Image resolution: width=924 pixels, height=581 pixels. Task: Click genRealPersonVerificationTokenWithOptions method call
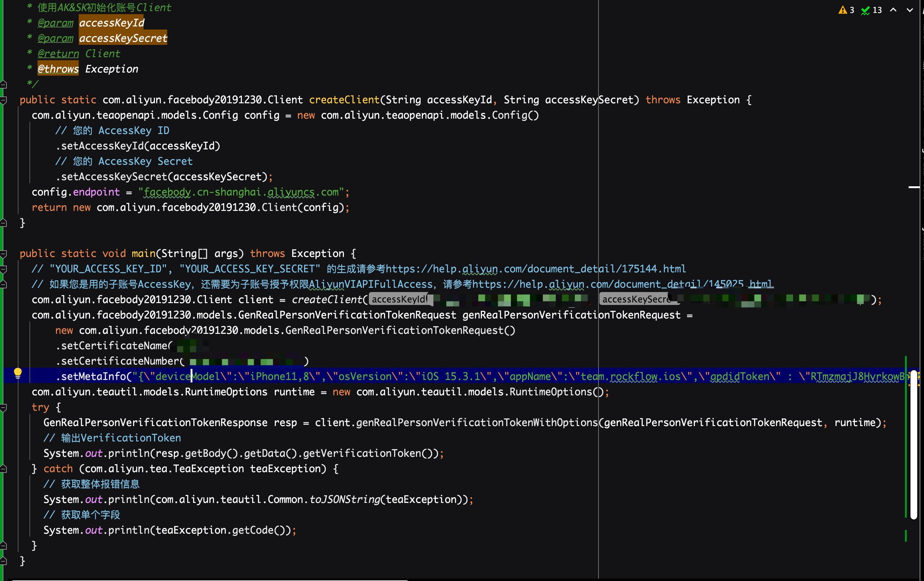(x=476, y=422)
